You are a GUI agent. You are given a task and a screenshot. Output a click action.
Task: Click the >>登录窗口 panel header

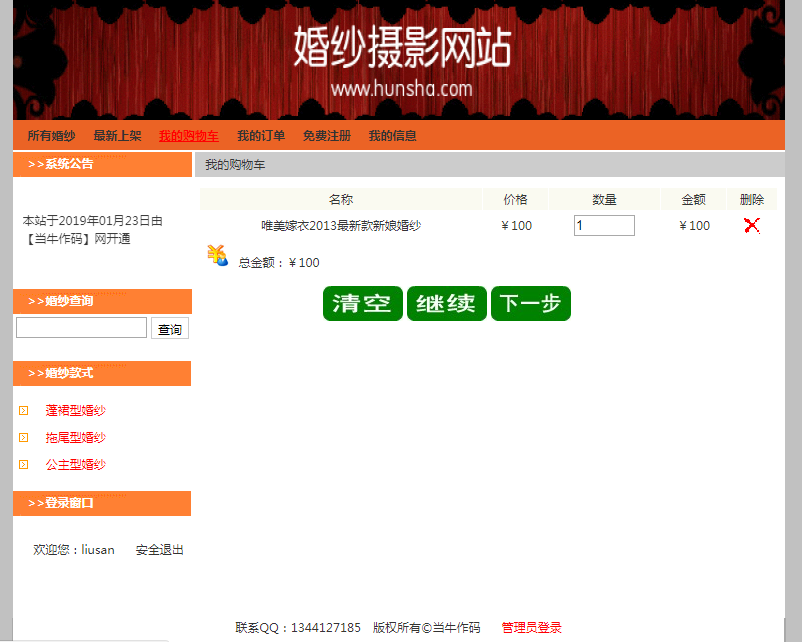[102, 503]
